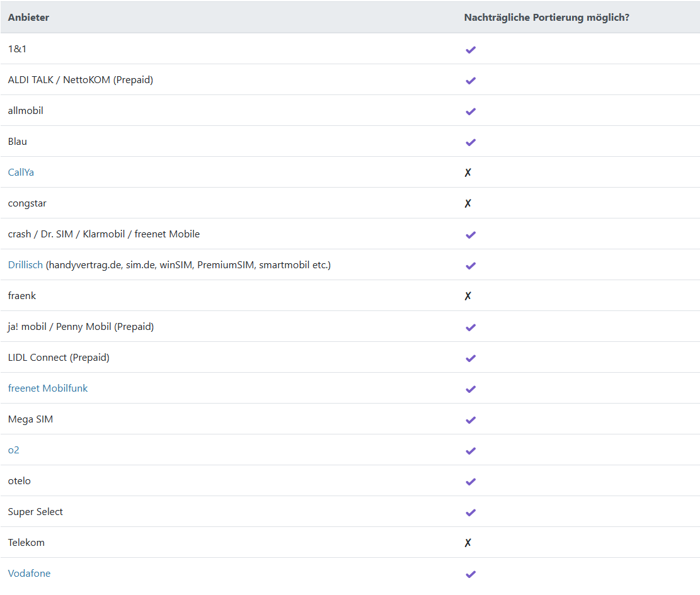The height and width of the screenshot is (595, 700).
Task: Open the CallYa link
Action: point(21,173)
